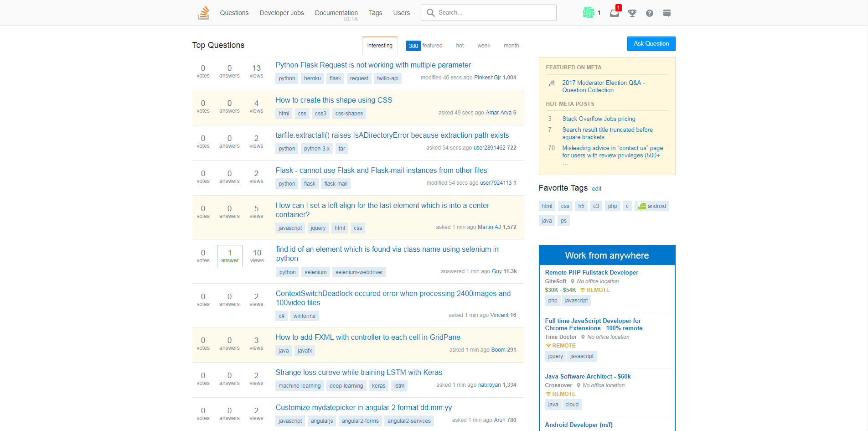Open the achievements trophy icon
868x431 pixels.
(x=632, y=13)
